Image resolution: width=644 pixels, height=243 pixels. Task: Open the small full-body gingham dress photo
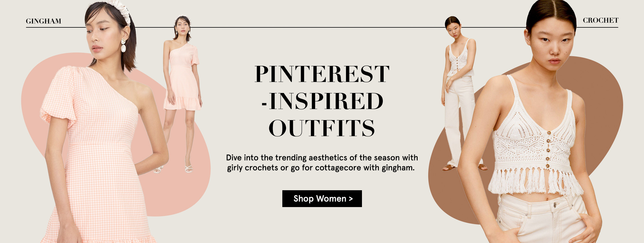pyautogui.click(x=183, y=91)
